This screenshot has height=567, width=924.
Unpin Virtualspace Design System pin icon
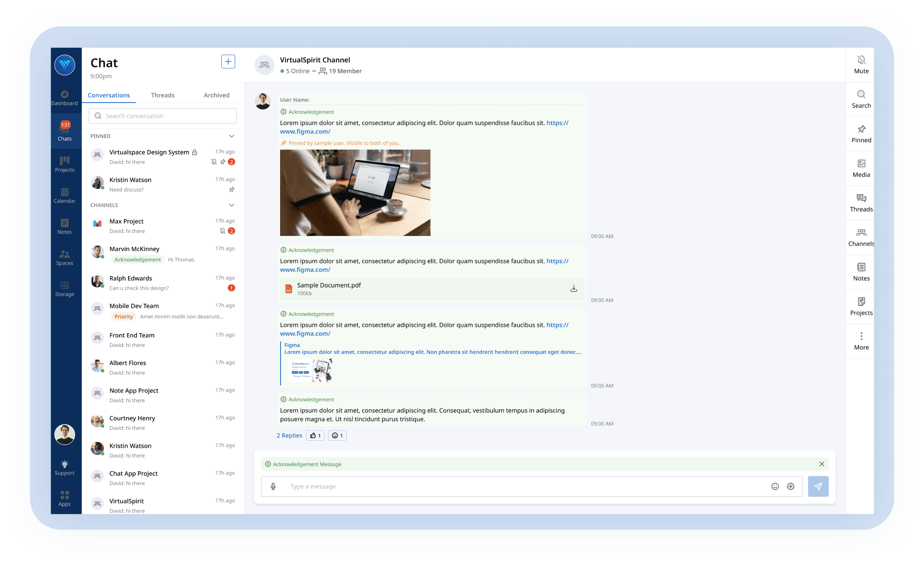point(223,162)
